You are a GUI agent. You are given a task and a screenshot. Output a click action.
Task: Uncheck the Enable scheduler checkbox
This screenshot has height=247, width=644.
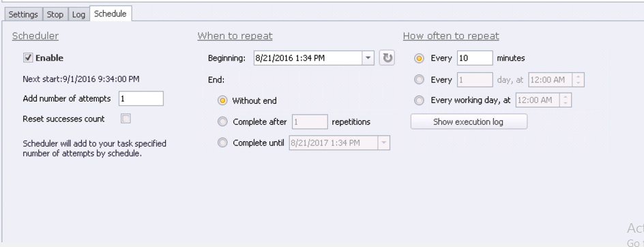point(28,58)
